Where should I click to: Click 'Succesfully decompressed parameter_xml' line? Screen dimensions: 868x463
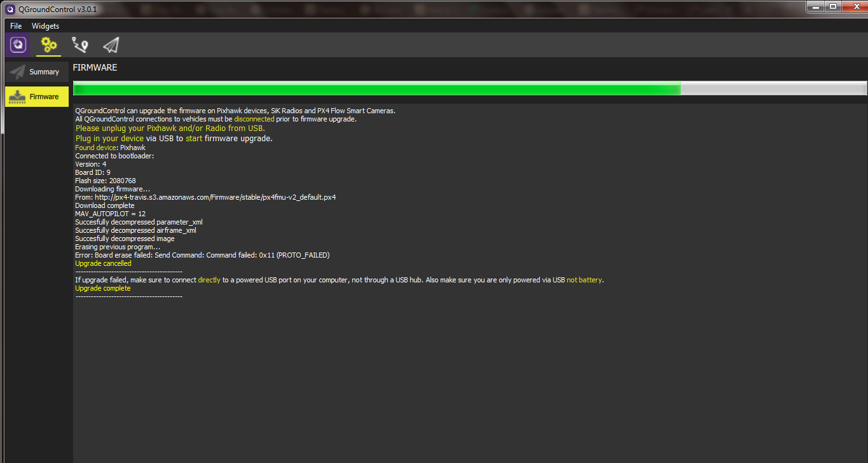[139, 222]
